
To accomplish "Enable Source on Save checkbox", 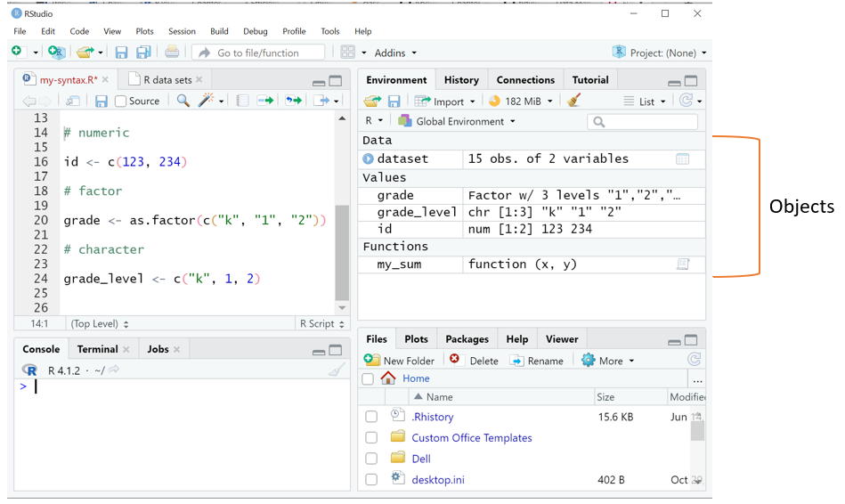I will click(x=121, y=102).
